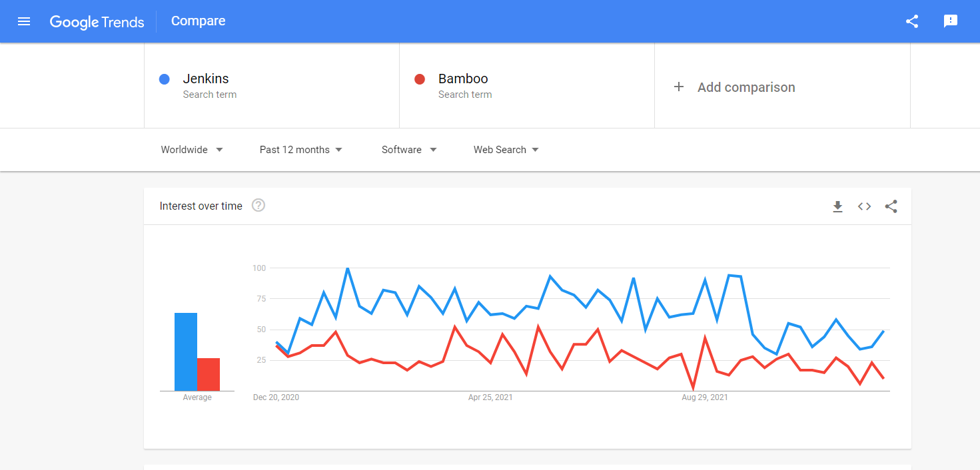Edit the Bamboo search term
This screenshot has height=470, width=980.
[x=463, y=79]
